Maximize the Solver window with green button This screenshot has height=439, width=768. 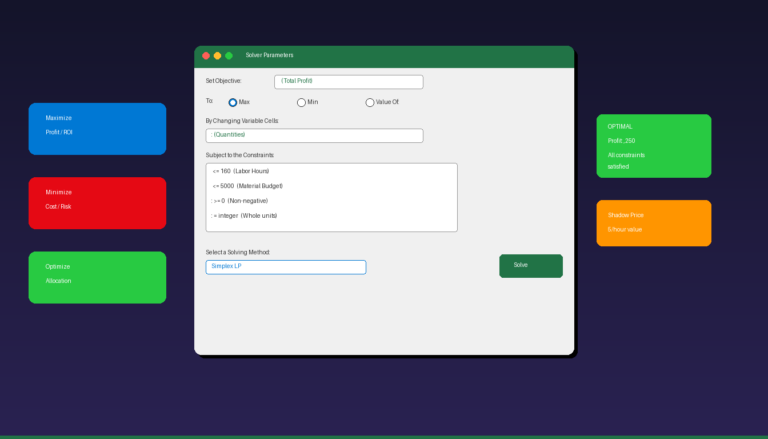[229, 56]
